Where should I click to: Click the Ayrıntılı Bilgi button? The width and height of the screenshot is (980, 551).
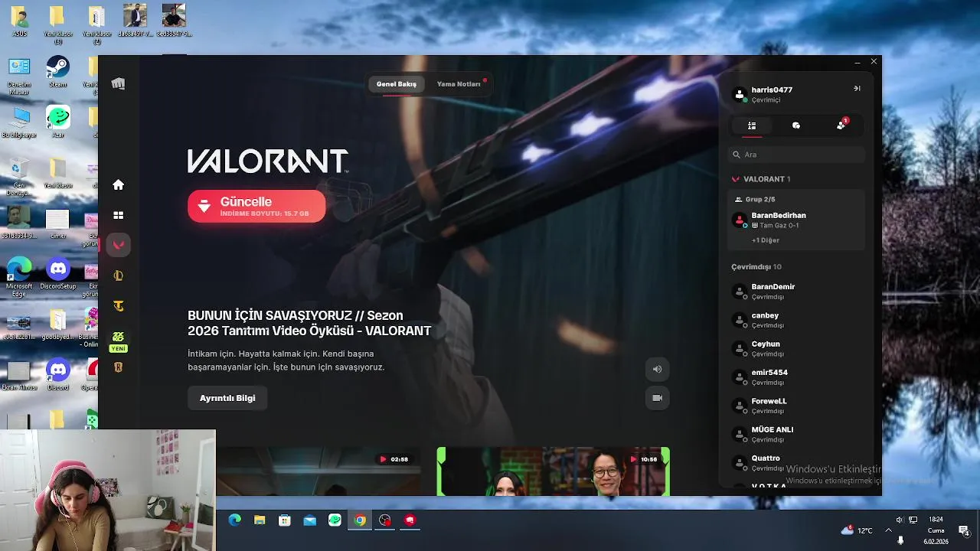[x=227, y=398]
